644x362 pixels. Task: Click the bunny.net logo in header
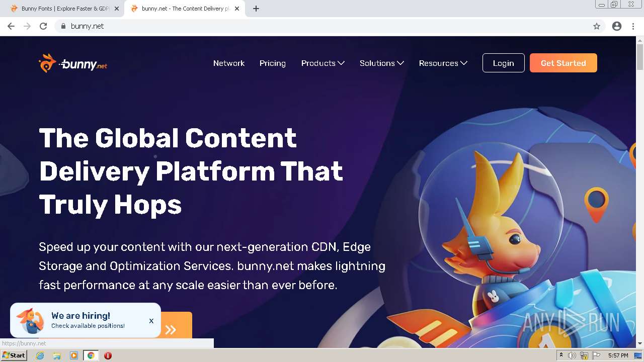73,63
